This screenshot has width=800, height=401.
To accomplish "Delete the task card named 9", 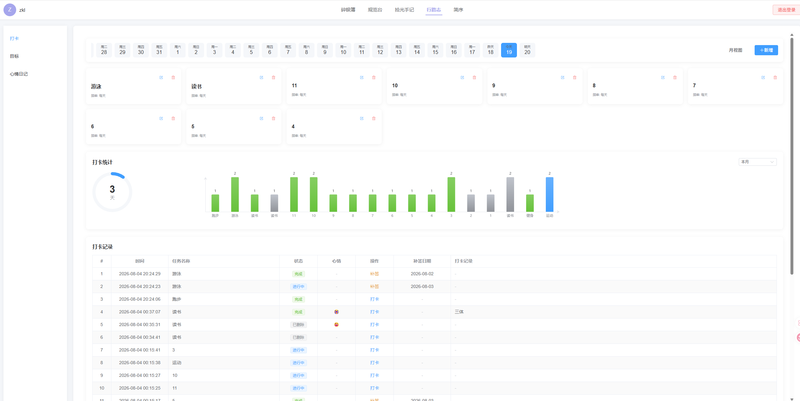I will (574, 78).
